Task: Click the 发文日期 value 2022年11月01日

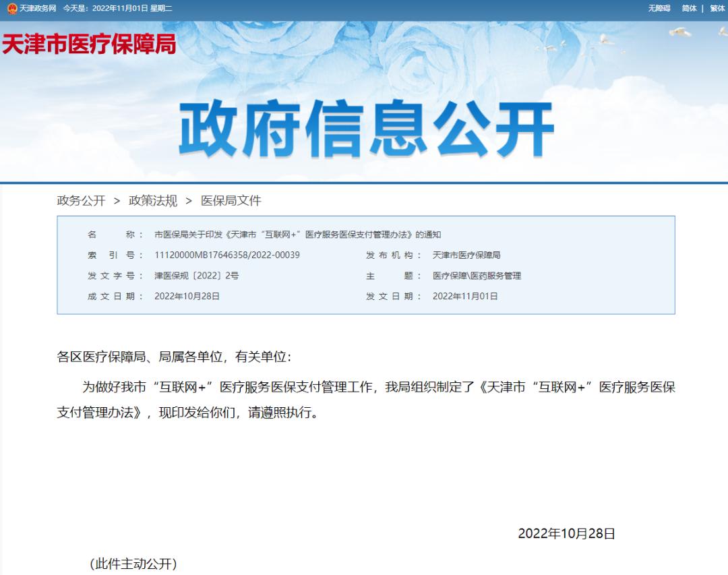Action: point(465,296)
